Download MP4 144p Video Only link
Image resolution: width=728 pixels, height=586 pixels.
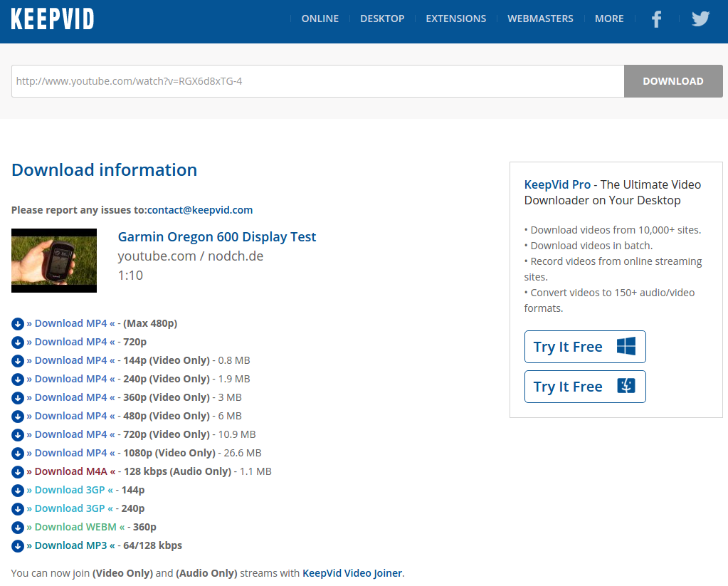click(70, 360)
